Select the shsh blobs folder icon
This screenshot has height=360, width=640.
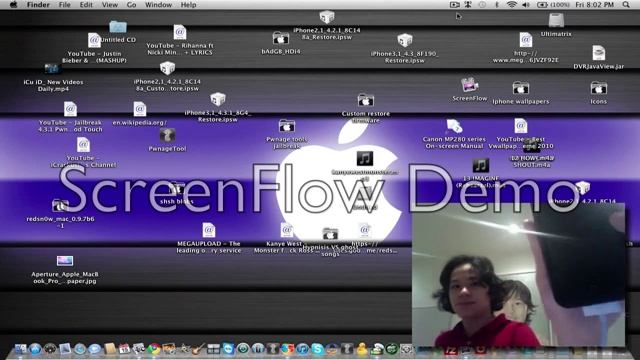click(177, 189)
